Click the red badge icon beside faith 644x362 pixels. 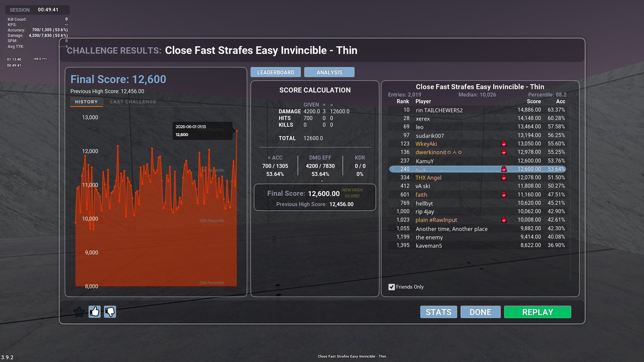[x=504, y=195]
